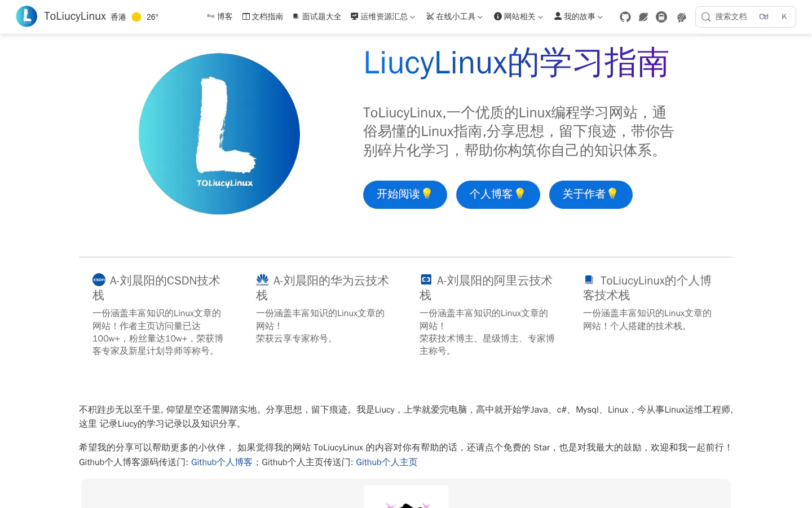Click the ToLiucyLinux site title text

[75, 16]
